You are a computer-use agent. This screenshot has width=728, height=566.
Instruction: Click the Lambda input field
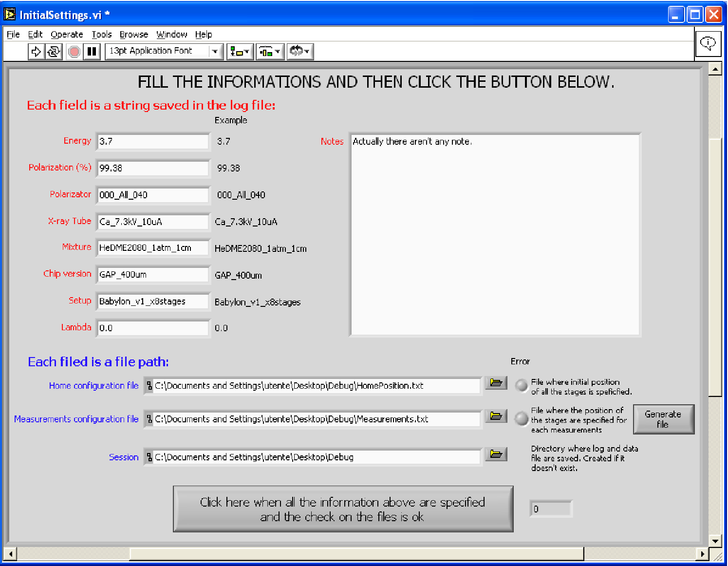click(153, 328)
